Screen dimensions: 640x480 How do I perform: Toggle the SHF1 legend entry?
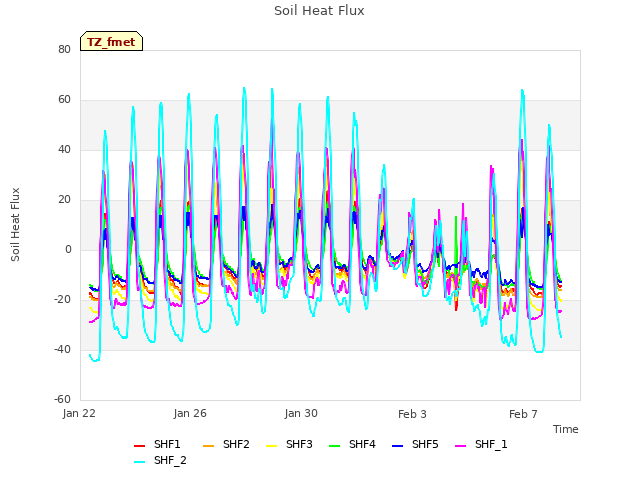(x=157, y=444)
